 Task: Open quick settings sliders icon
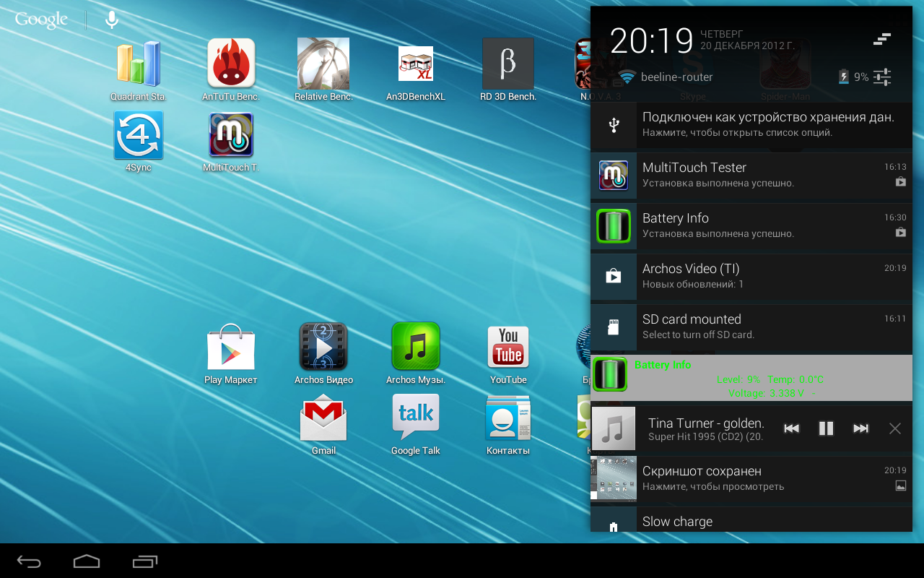[882, 77]
